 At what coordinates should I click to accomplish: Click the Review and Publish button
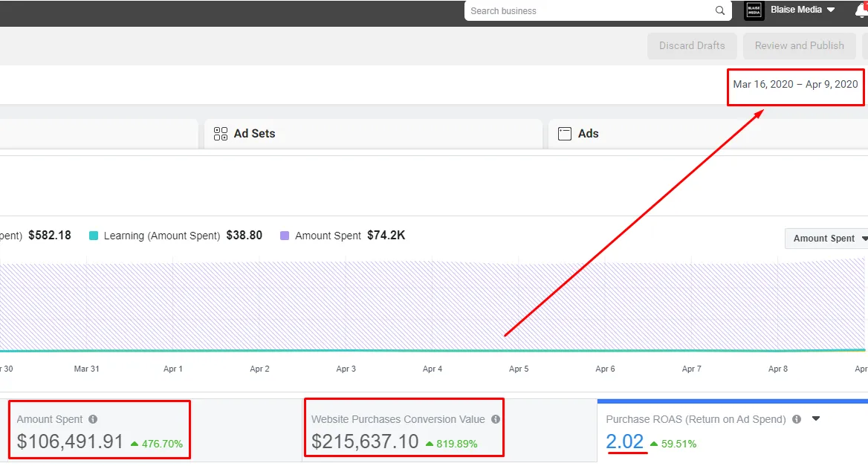click(x=799, y=45)
